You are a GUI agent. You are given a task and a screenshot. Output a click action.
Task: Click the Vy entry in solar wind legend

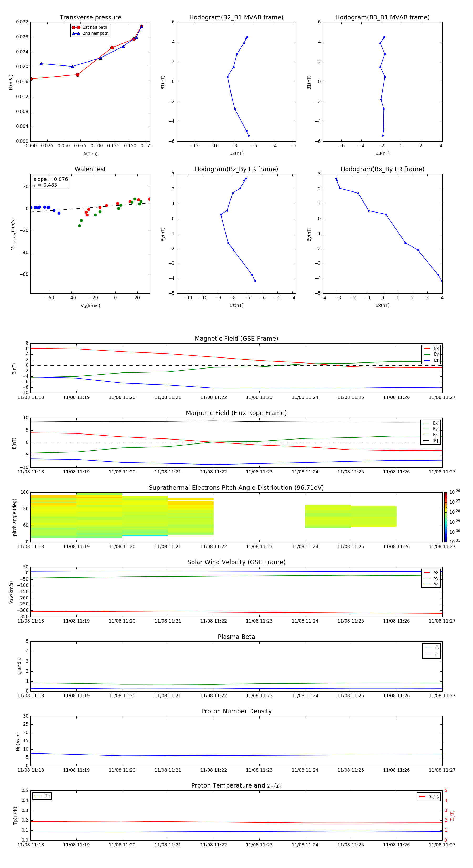pyautogui.click(x=431, y=578)
